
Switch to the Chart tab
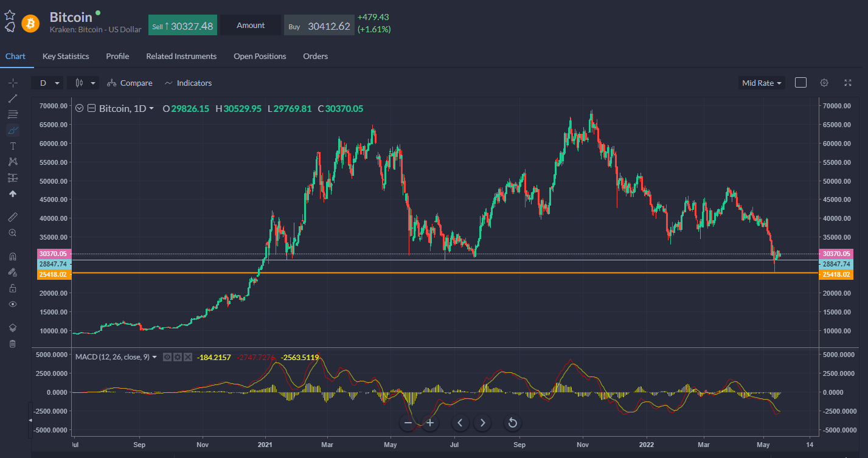pyautogui.click(x=15, y=56)
